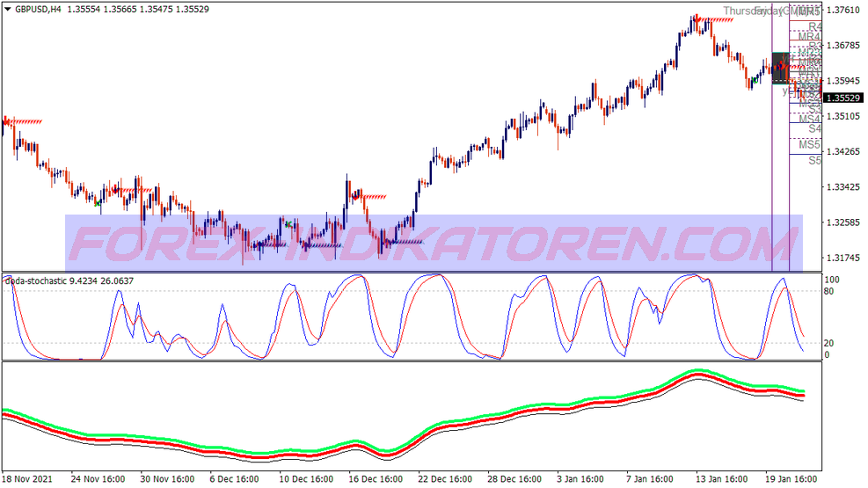Screen dimensions: 868x488
Task: Select the S5 pivot level label
Action: point(814,160)
